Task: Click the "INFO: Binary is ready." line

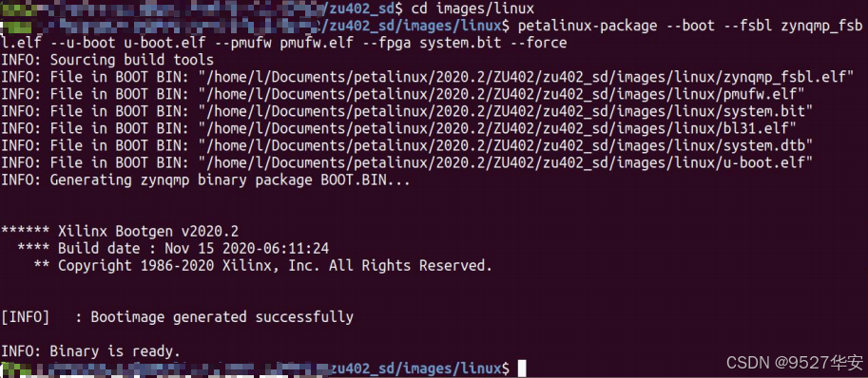Action: point(90,350)
